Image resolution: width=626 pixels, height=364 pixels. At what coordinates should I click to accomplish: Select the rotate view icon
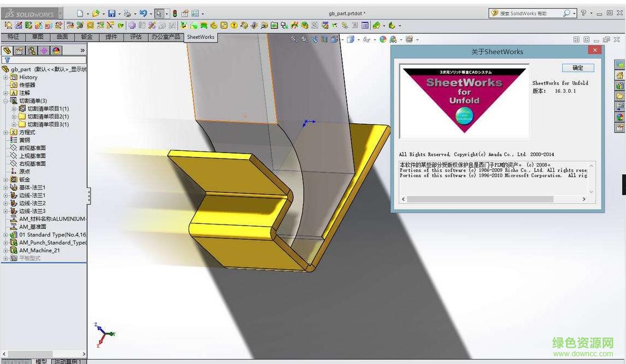(314, 39)
